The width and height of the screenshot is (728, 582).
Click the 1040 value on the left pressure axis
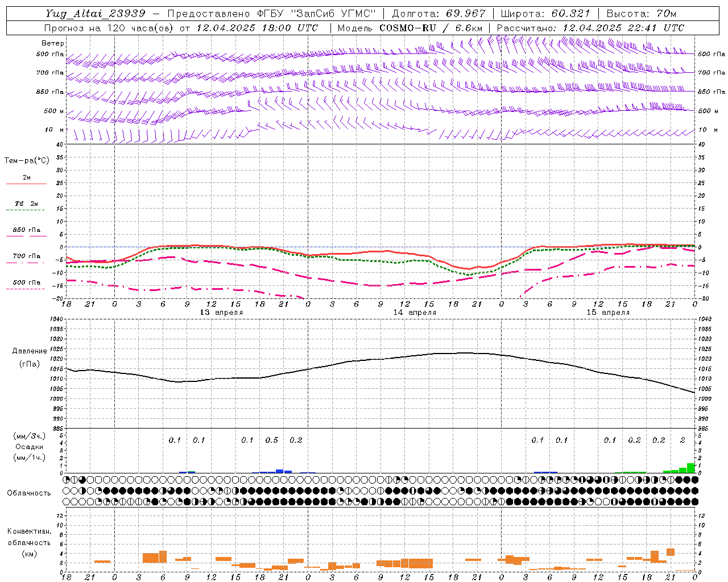57,319
